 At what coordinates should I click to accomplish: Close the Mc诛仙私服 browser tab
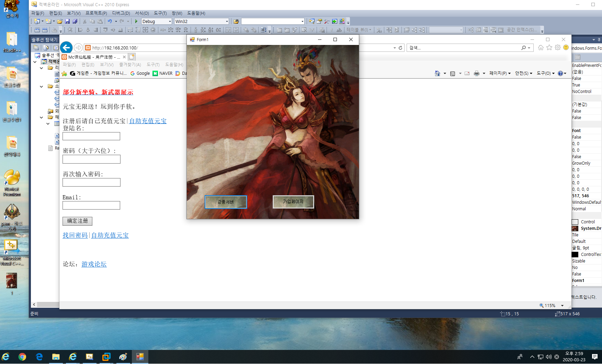124,57
